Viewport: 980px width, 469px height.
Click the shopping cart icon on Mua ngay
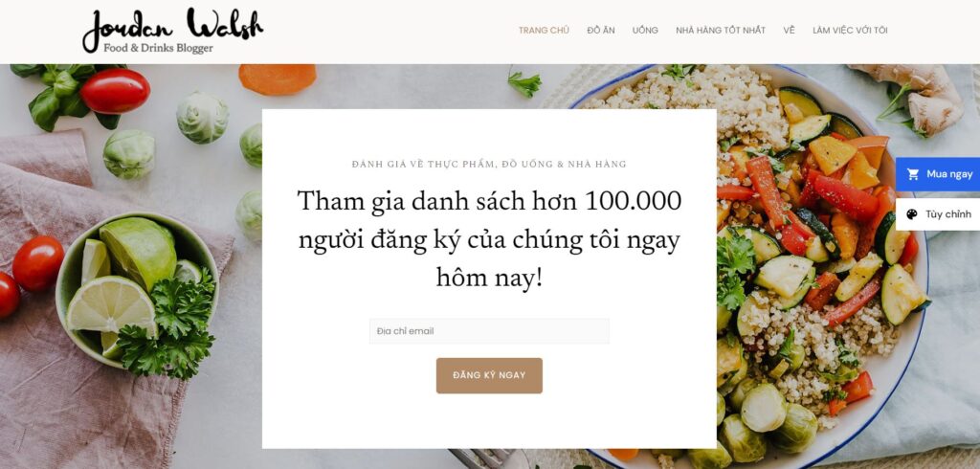913,174
